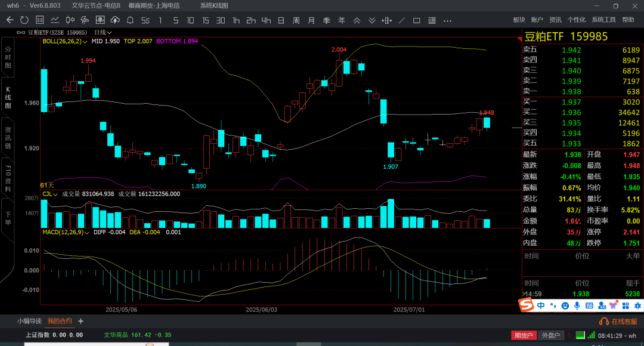644x346 pixels.
Task: Open the 账户 menu
Action: click(537, 20)
